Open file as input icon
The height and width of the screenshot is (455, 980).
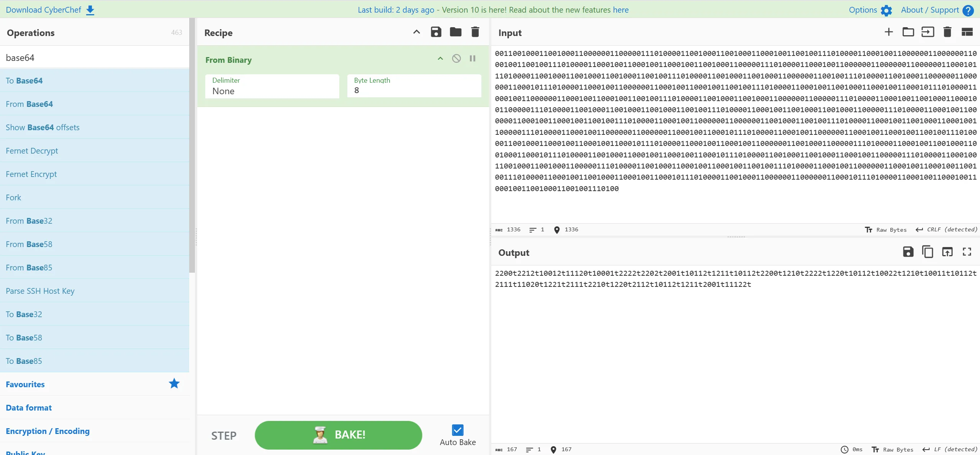[x=928, y=32]
